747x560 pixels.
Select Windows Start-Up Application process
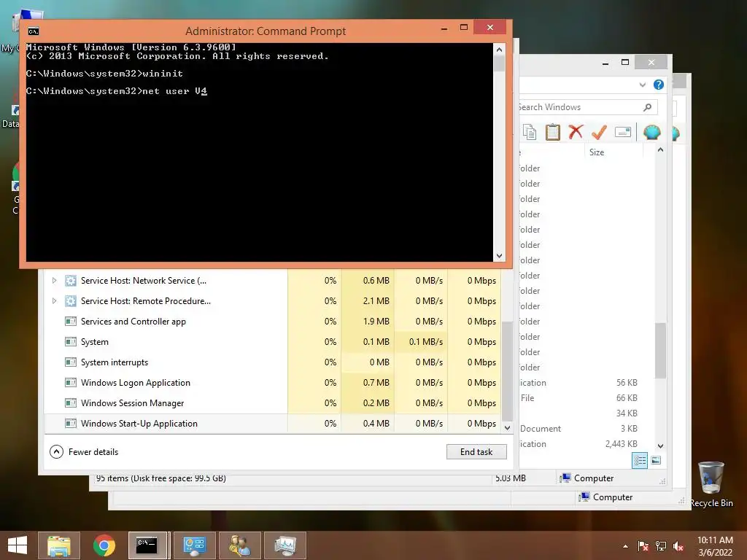(273, 424)
